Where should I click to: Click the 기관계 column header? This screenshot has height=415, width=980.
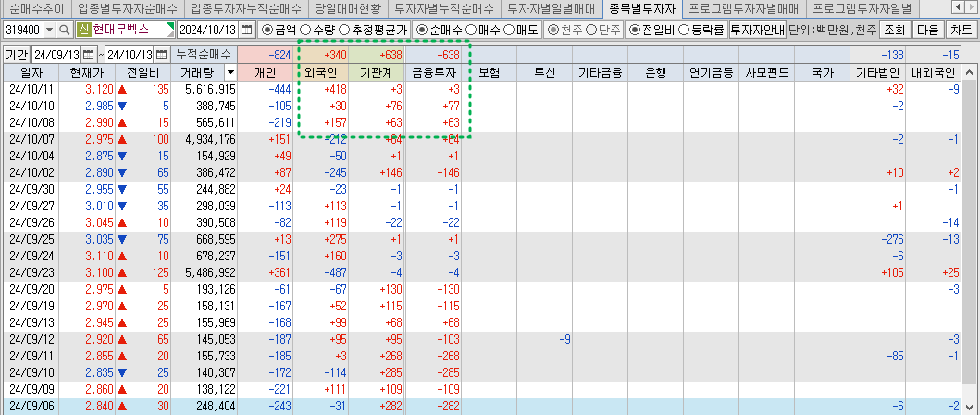[x=377, y=72]
